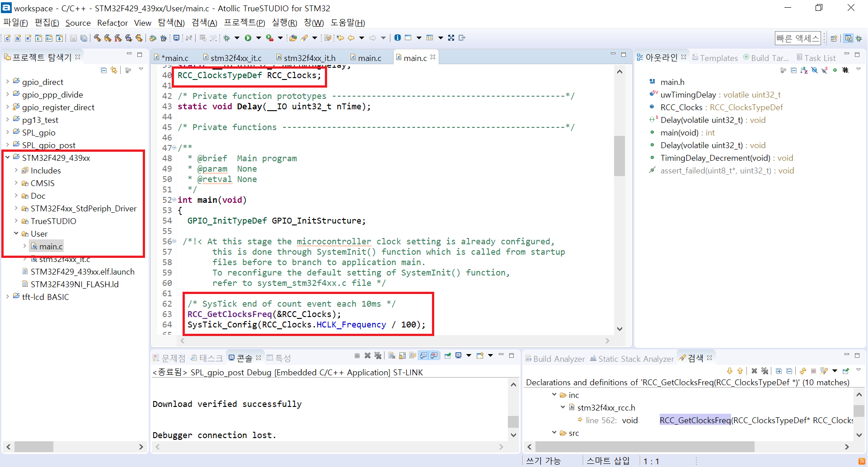Open the Debug button dropdown arrow
868x467 pixels.
[x=237, y=38]
